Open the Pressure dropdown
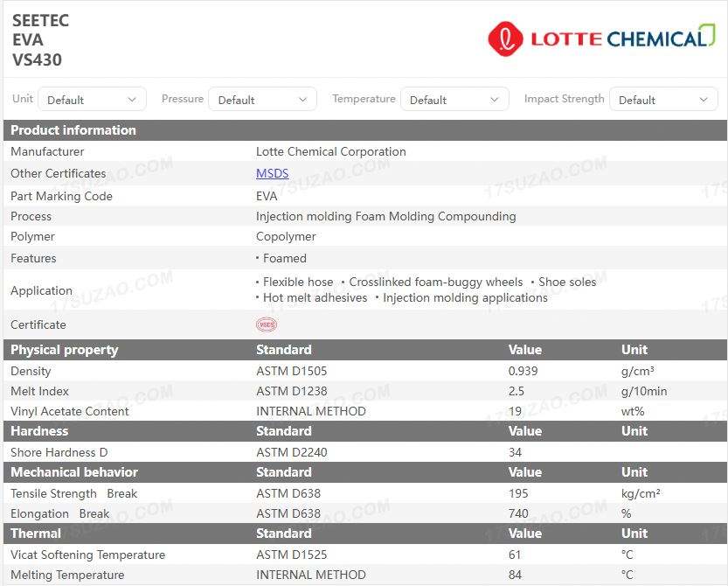The height and width of the screenshot is (586, 728). (263, 100)
